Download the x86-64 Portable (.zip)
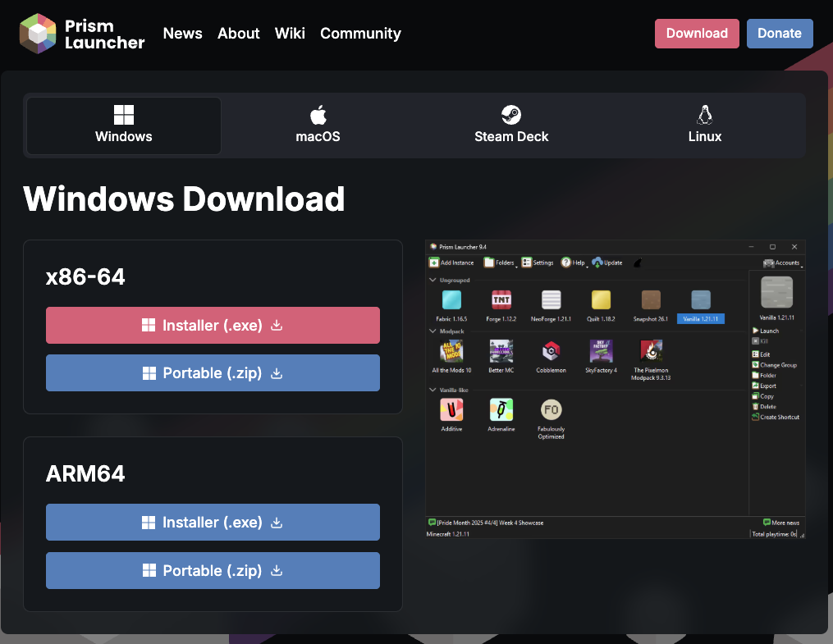The image size is (833, 644). (x=213, y=372)
